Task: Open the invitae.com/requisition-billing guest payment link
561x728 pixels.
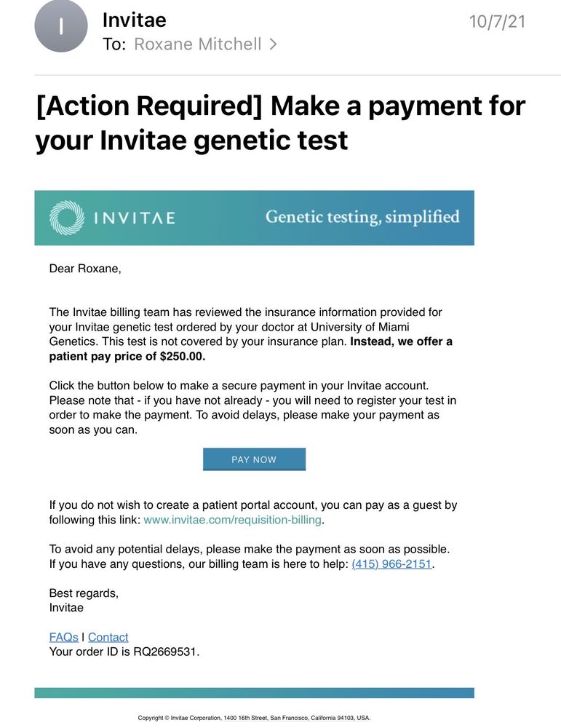Action: tap(233, 520)
